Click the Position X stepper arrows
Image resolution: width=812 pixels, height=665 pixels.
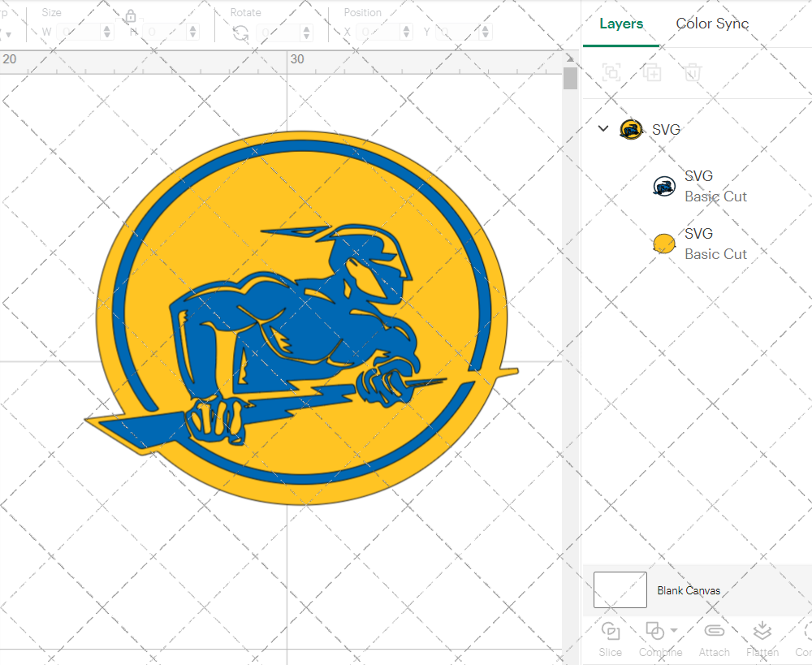pyautogui.click(x=407, y=32)
